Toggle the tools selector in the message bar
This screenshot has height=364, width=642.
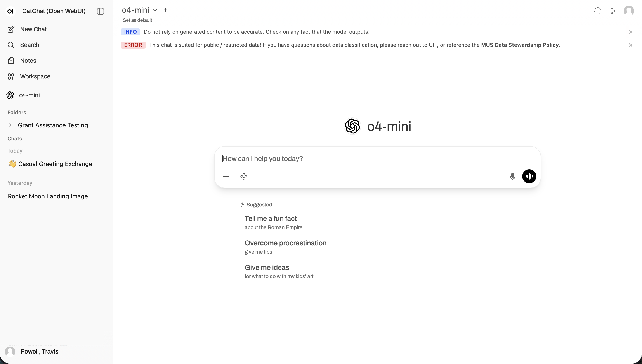point(244,176)
